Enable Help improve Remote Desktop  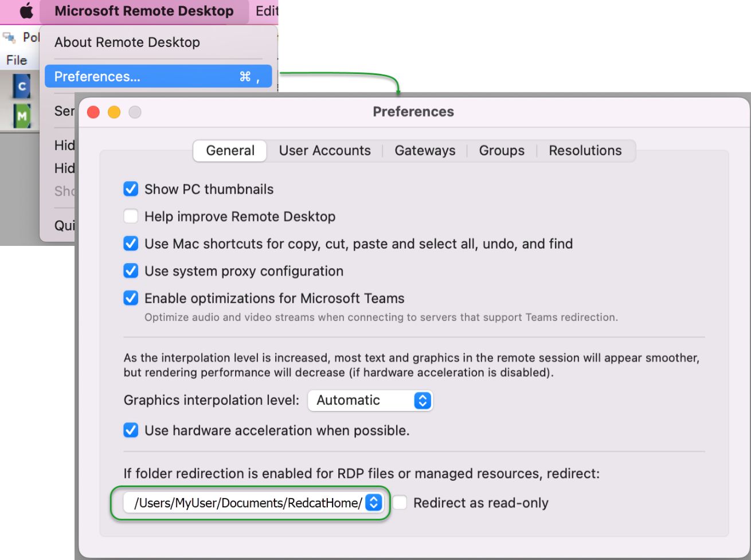click(x=131, y=217)
